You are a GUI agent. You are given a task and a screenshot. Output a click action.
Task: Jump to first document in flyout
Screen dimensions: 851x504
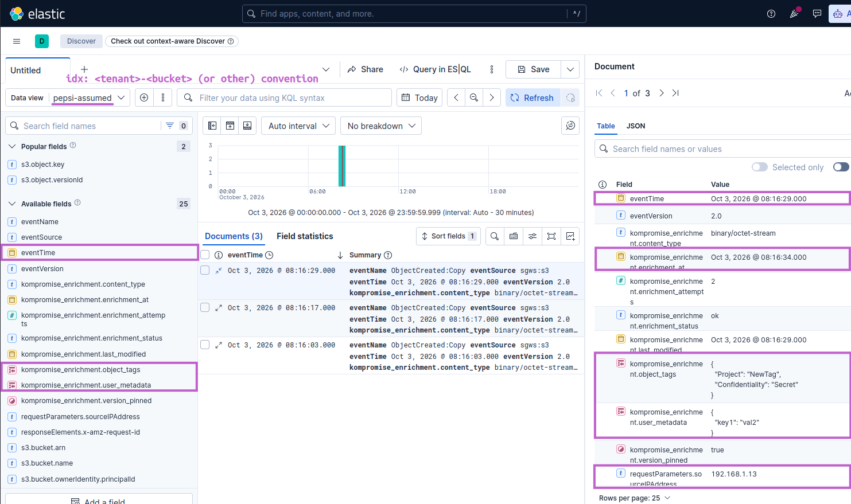pos(599,93)
